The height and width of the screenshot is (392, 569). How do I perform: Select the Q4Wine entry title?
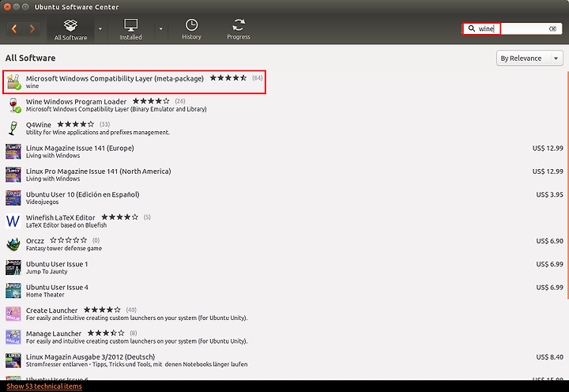(39, 125)
